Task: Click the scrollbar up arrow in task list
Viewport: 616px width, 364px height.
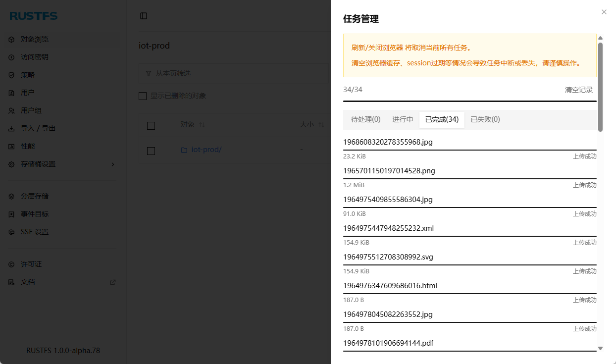Action: (600, 38)
